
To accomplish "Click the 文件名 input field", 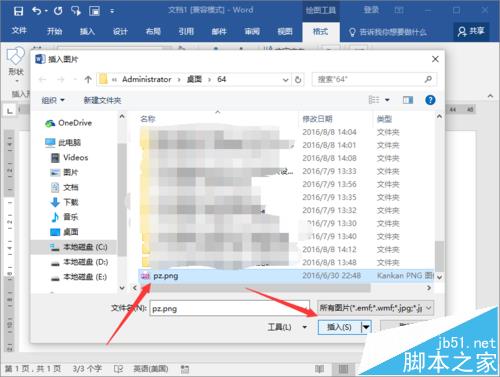I will (x=229, y=308).
